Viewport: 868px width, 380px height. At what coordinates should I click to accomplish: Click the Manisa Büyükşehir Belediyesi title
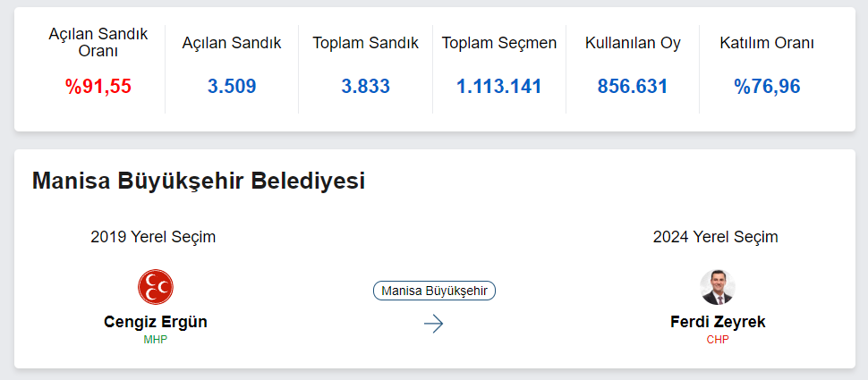199,181
